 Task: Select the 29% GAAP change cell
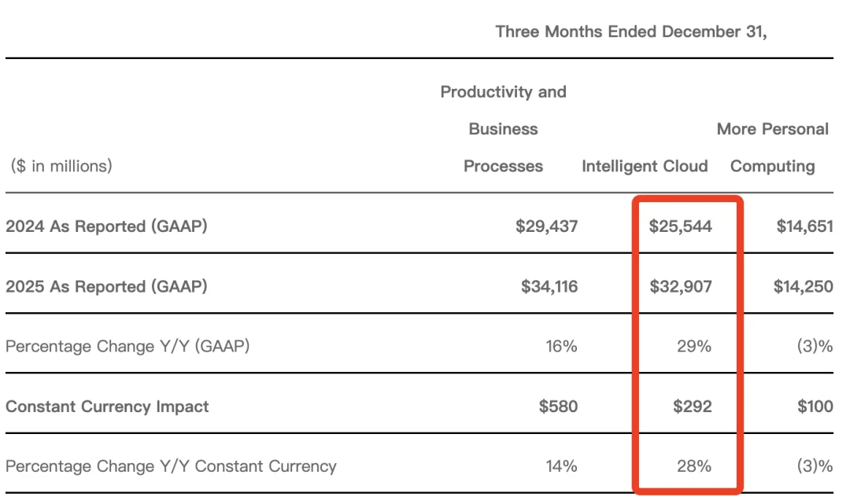[x=693, y=346]
